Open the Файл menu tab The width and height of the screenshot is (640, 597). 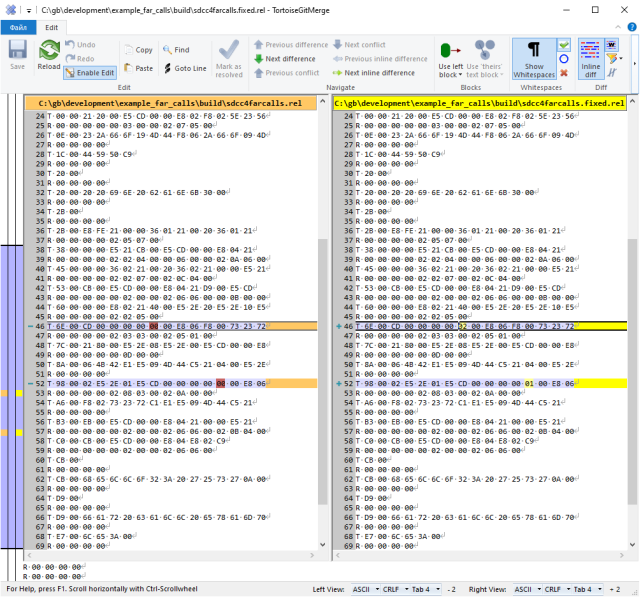point(18,27)
